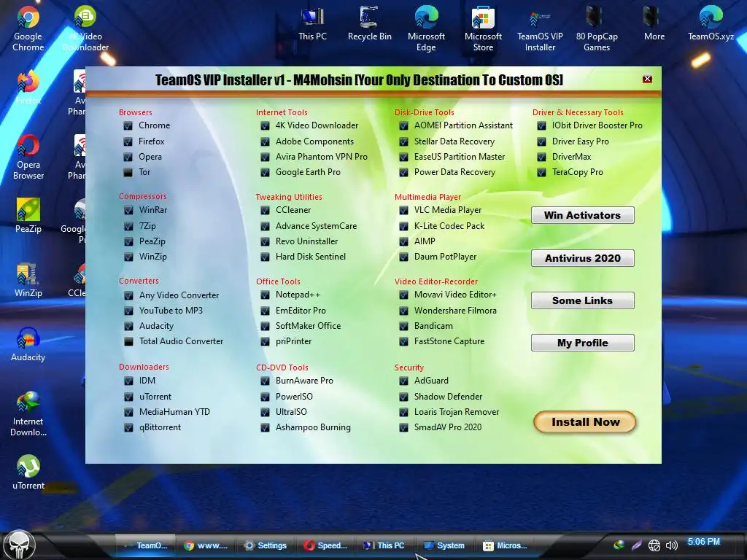747x560 pixels.
Task: Click the Shadow Defender label
Action: pyautogui.click(x=448, y=397)
